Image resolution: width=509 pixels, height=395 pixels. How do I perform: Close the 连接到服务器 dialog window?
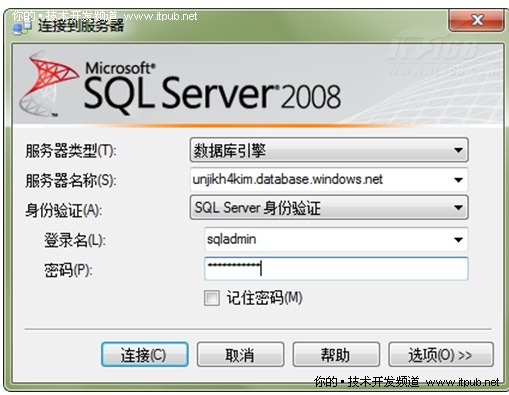point(476,20)
